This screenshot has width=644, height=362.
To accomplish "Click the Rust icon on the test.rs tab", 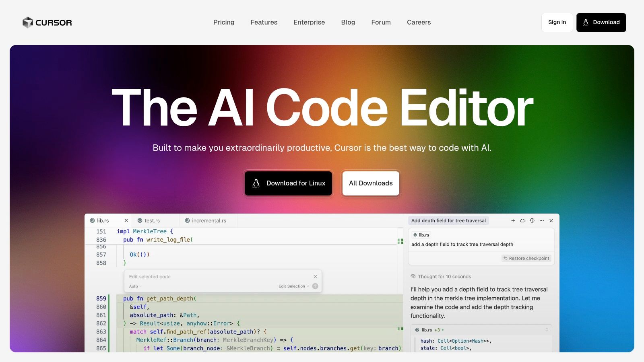I will click(140, 220).
